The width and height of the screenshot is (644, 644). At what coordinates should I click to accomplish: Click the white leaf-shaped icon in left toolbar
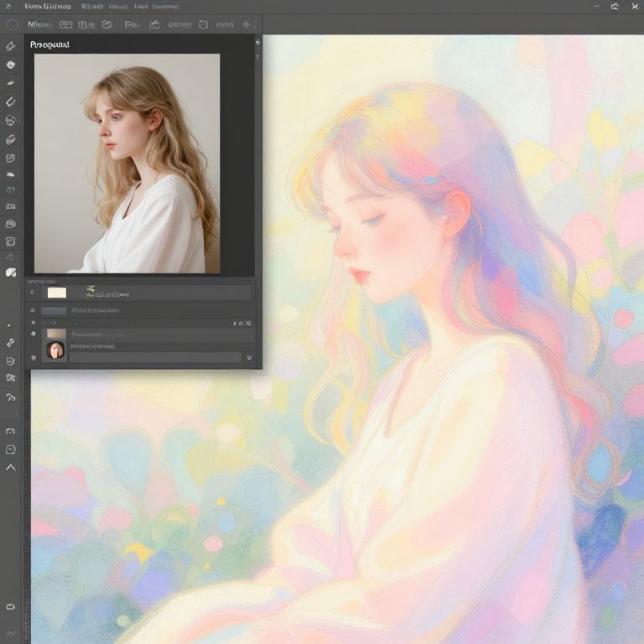coord(11,272)
